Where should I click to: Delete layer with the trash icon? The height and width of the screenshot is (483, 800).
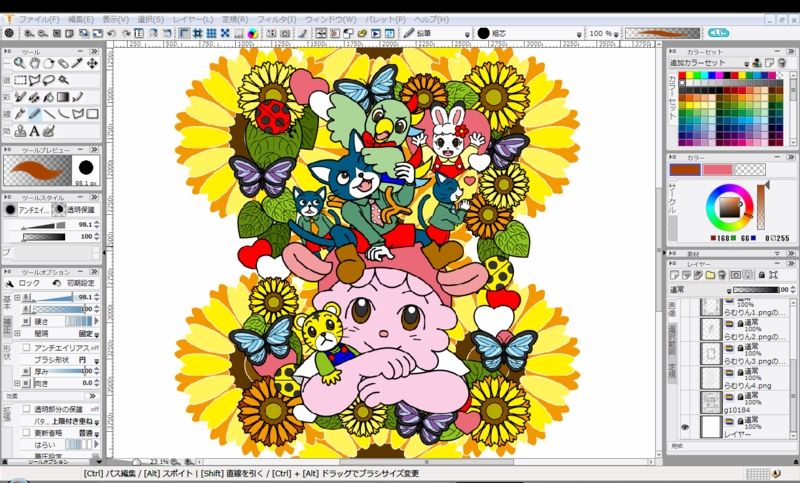721,275
